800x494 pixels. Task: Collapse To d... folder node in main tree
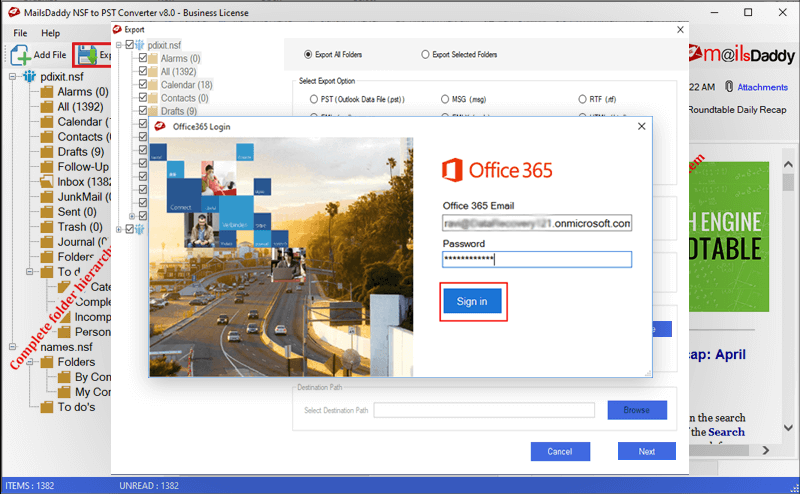30,272
